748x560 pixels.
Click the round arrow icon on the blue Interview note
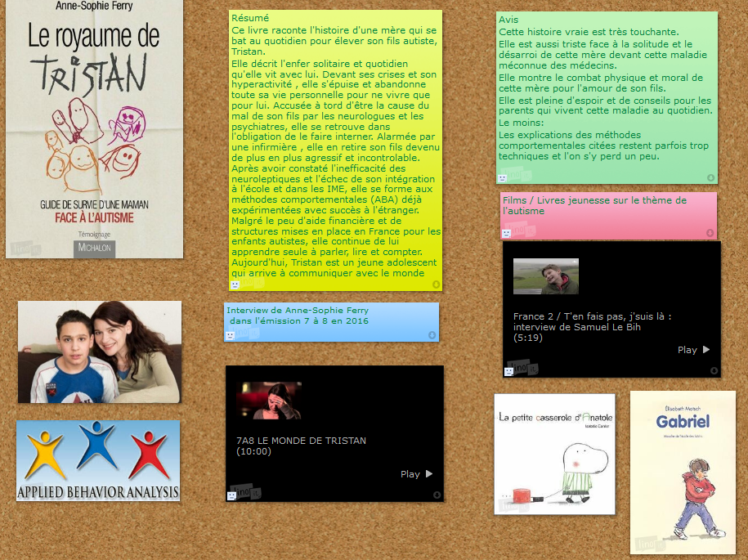pyautogui.click(x=432, y=335)
